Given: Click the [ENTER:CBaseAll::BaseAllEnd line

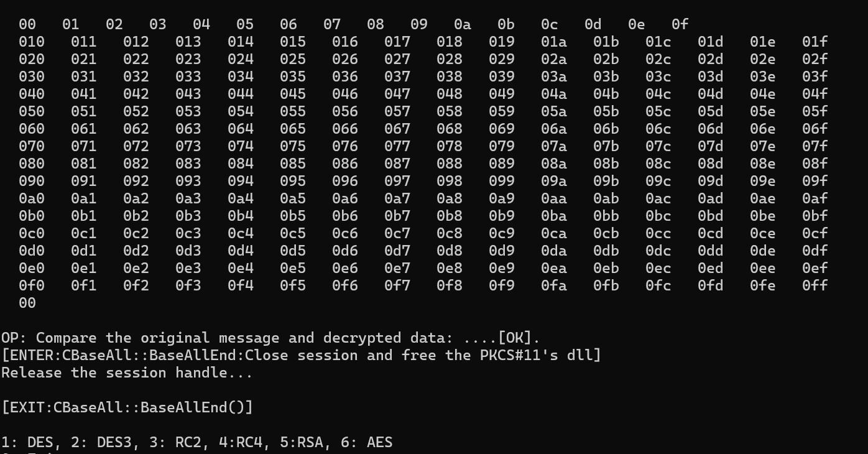Looking at the screenshot, I should click(301, 355).
